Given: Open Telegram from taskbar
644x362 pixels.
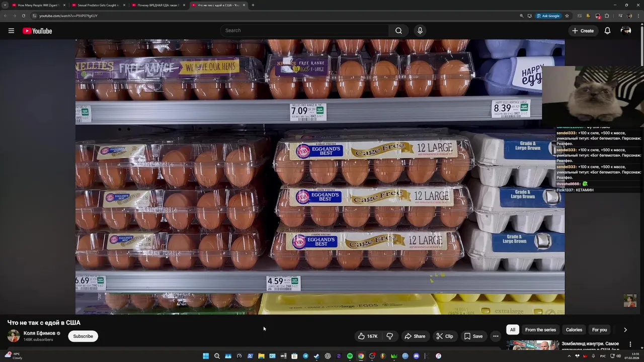Looking at the screenshot, I should [x=305, y=356].
